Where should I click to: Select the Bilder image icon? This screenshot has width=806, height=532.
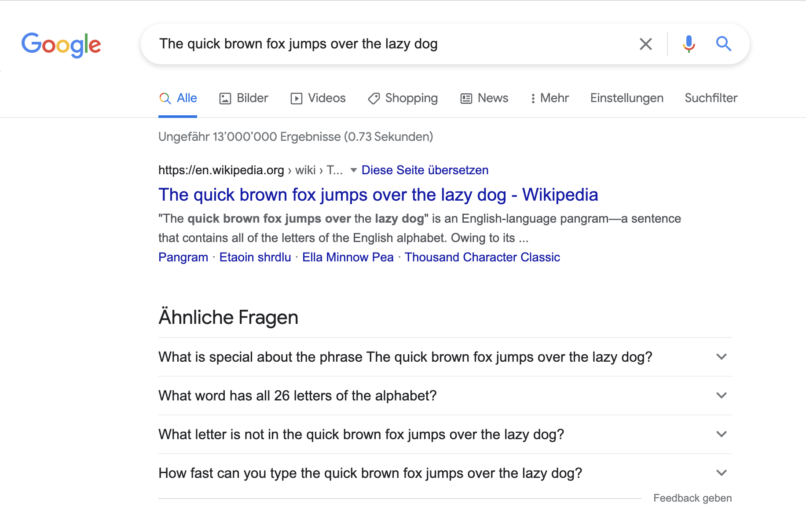225,98
